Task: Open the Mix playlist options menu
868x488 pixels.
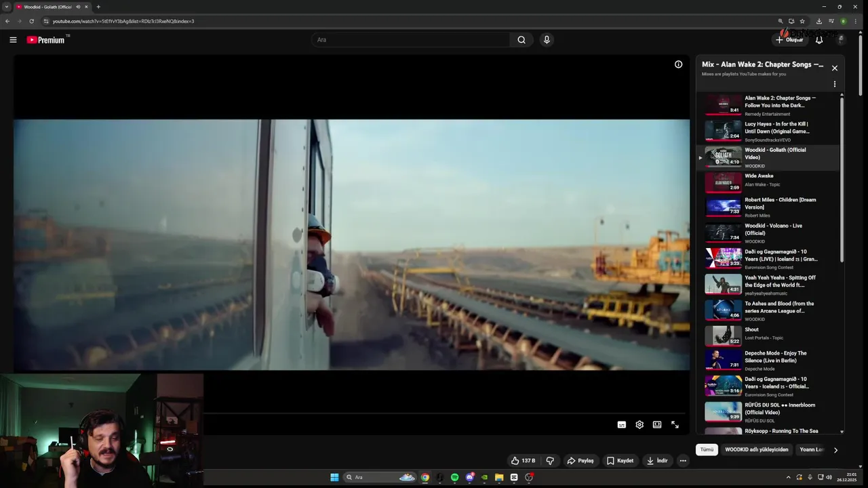Action: (x=835, y=85)
